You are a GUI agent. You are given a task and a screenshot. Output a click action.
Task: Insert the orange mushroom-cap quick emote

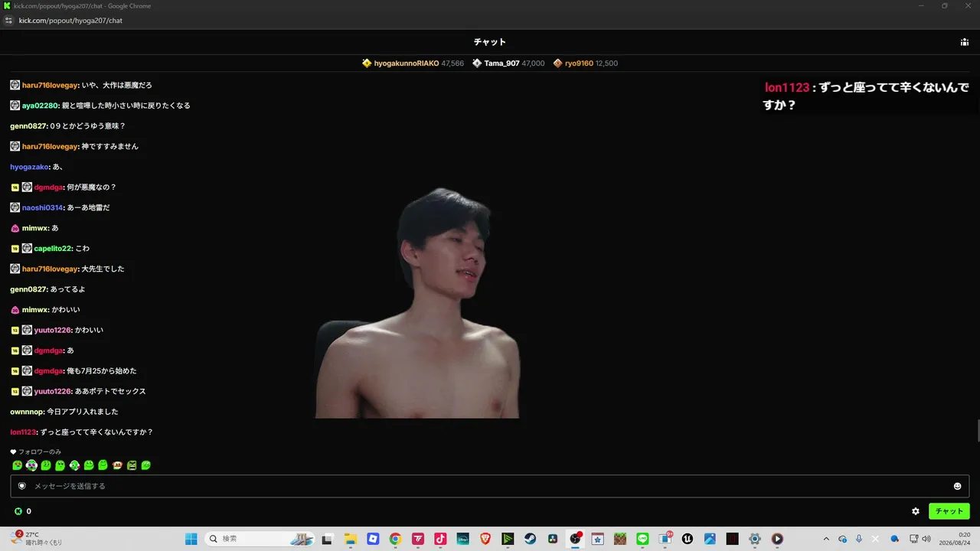117,465
